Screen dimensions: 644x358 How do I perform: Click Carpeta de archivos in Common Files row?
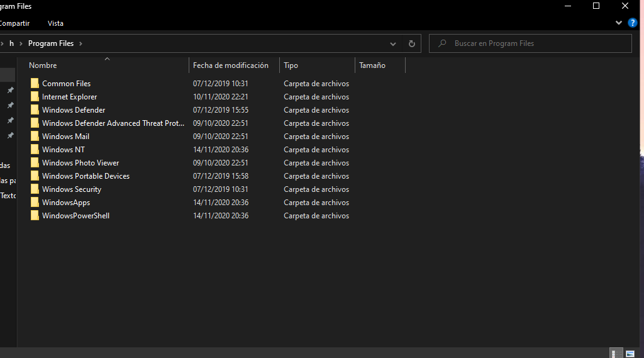click(316, 84)
